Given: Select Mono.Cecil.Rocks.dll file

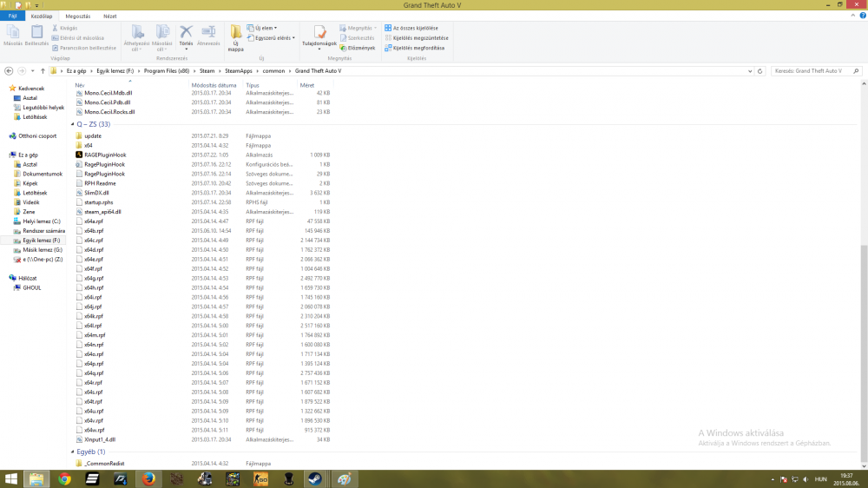Looking at the screenshot, I should (109, 112).
